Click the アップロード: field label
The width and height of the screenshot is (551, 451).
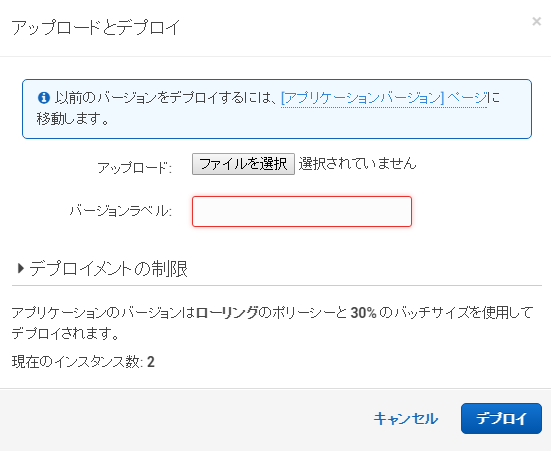click(134, 167)
